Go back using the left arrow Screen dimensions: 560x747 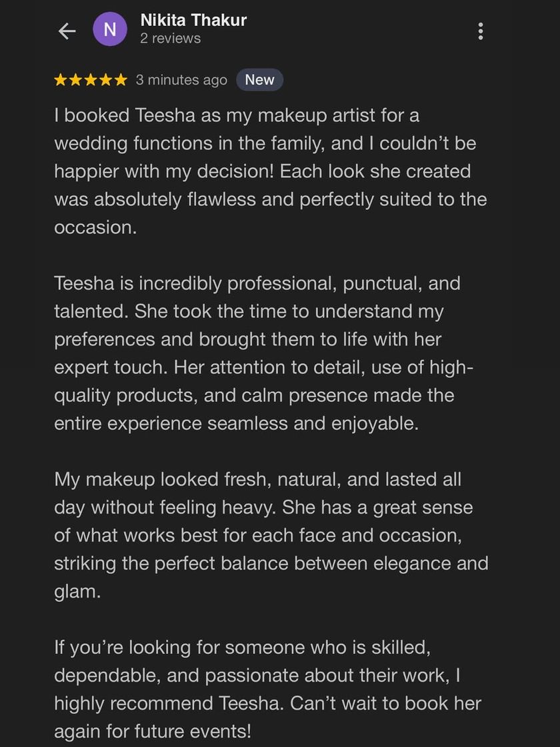coord(67,31)
